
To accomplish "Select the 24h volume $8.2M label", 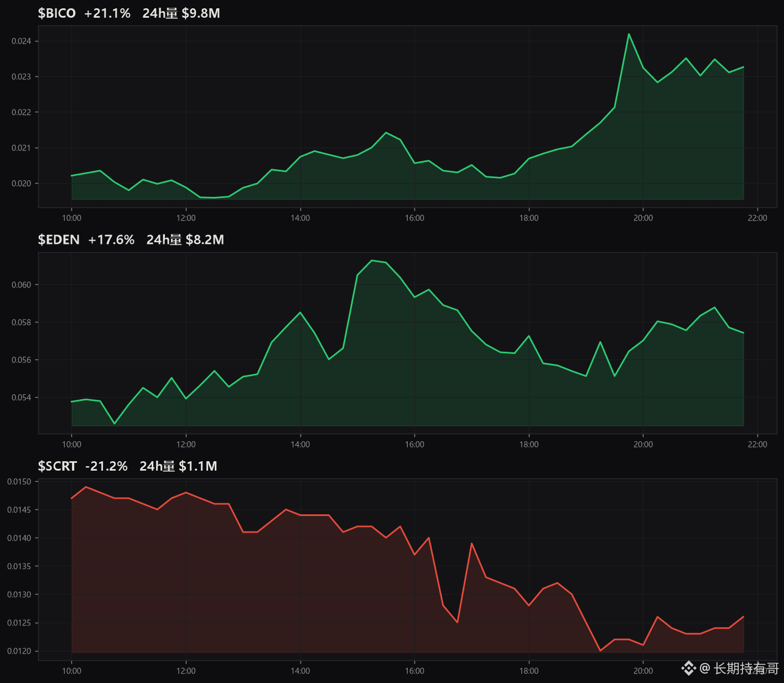I will [185, 239].
